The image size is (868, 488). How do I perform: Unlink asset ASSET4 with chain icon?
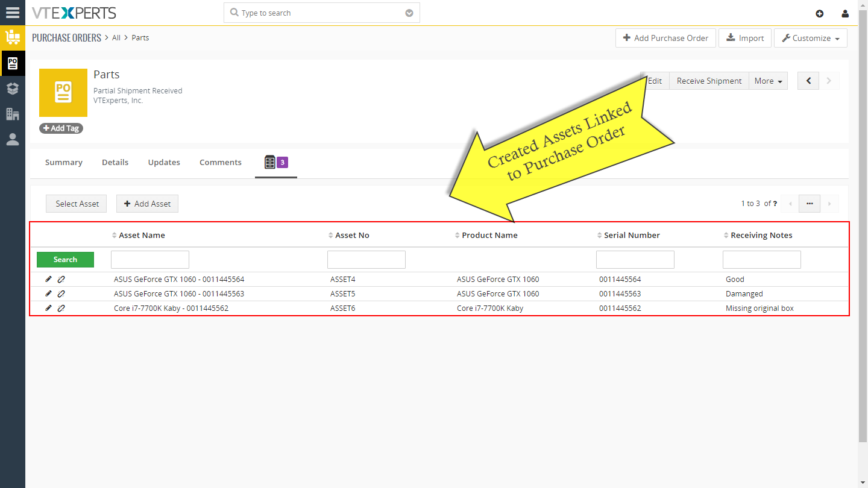click(x=61, y=279)
